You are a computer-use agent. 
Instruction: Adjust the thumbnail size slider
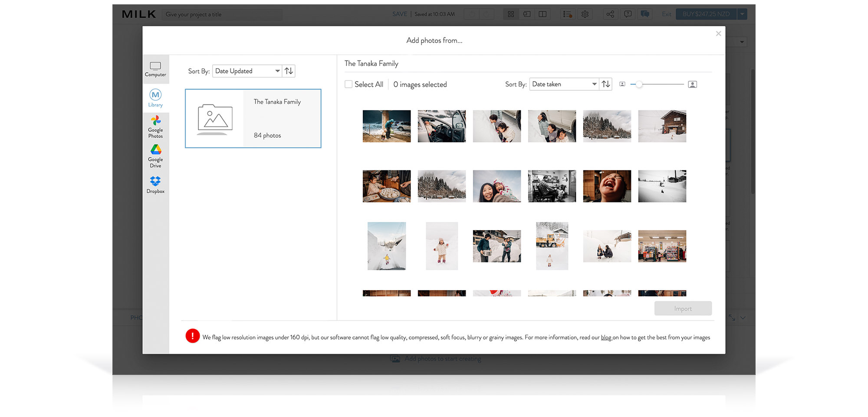point(639,84)
